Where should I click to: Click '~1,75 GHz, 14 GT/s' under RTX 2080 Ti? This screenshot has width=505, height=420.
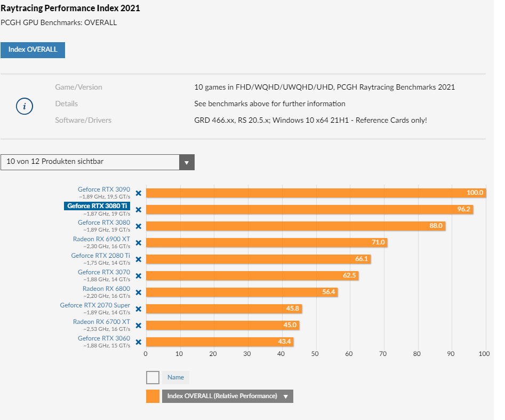point(107,263)
